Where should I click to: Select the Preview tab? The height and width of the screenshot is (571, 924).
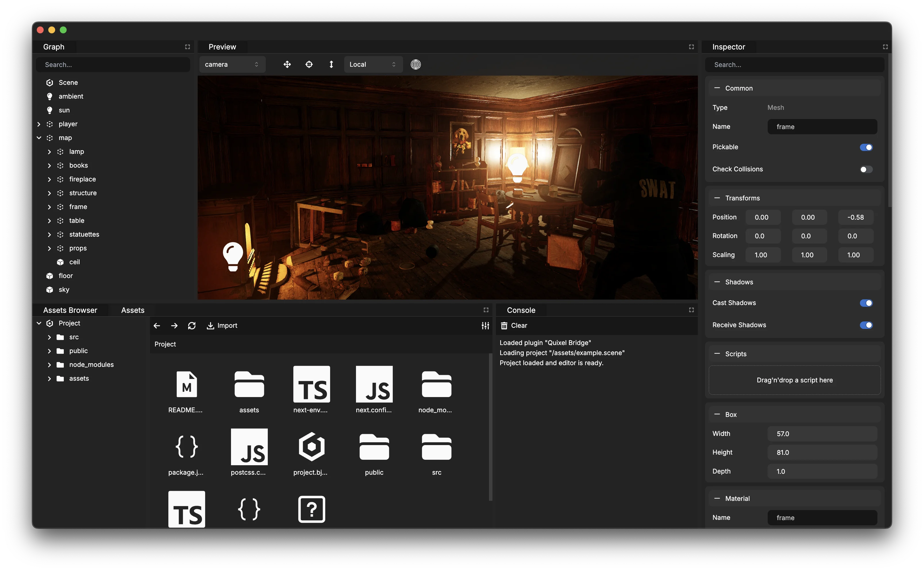click(222, 47)
